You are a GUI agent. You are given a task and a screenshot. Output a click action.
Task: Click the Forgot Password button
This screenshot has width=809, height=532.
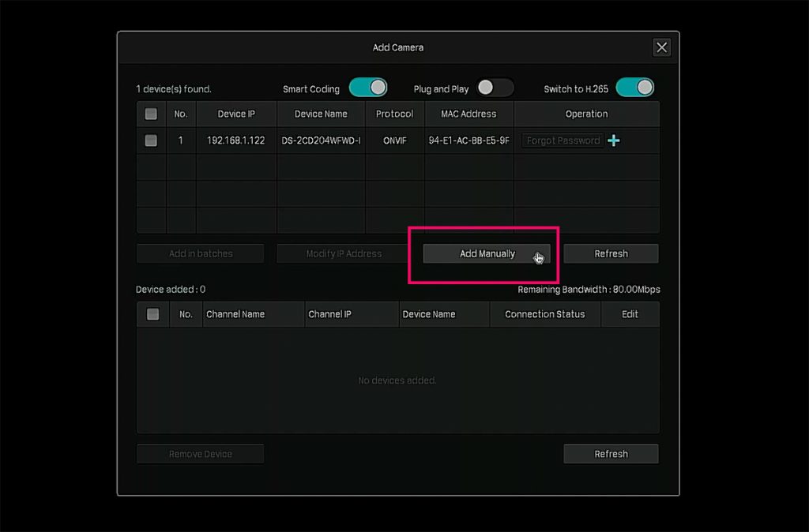563,140
